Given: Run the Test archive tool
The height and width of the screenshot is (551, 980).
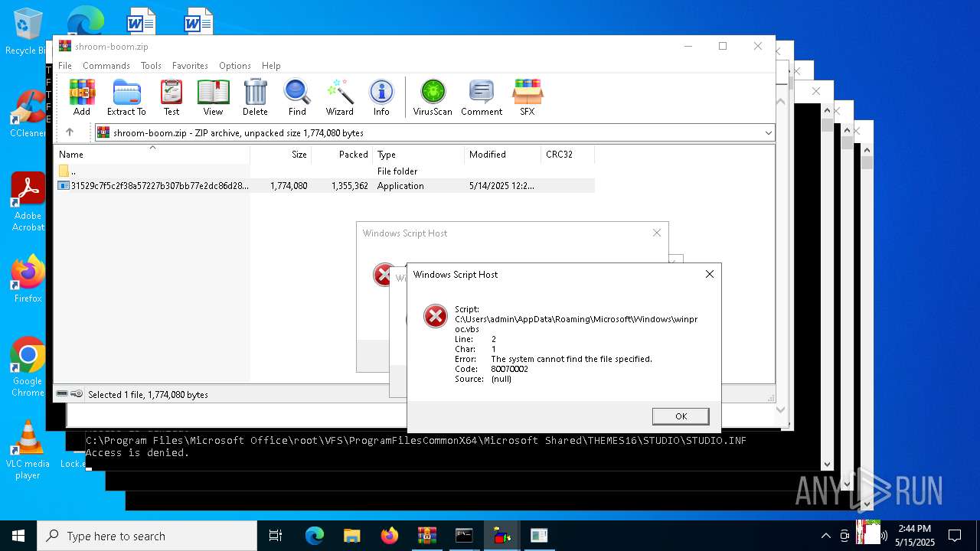Looking at the screenshot, I should pos(171,97).
